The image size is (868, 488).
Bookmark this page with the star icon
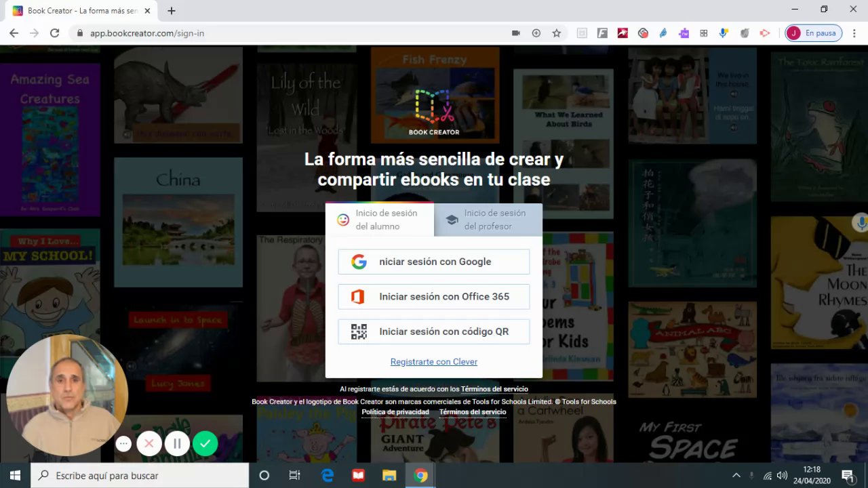(557, 33)
